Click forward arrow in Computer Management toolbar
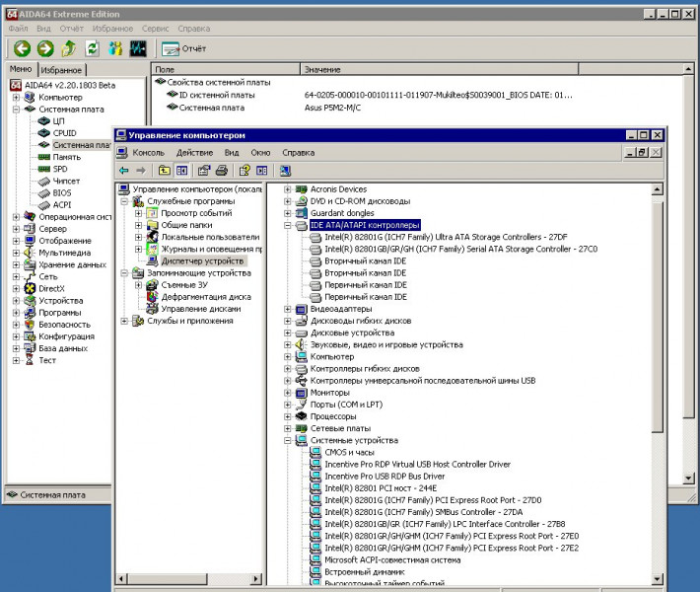The height and width of the screenshot is (592, 700). (x=141, y=171)
